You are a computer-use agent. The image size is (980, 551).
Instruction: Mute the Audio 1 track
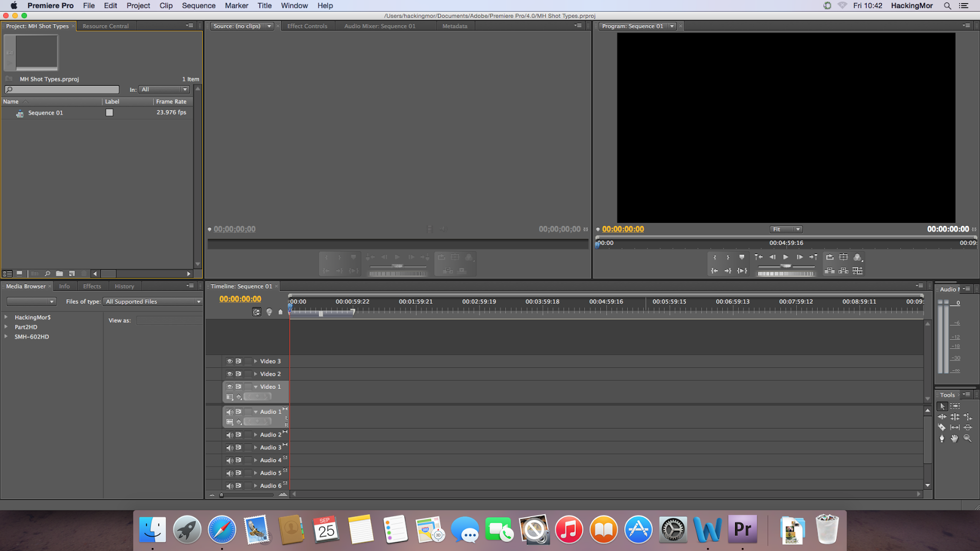[x=230, y=412]
